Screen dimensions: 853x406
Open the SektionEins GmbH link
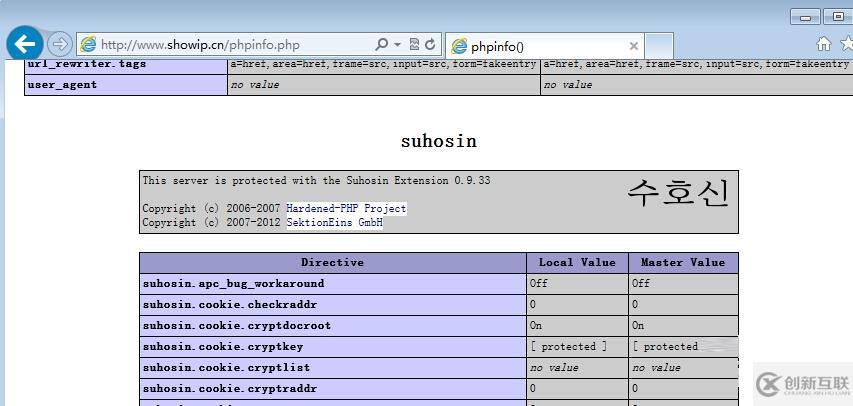click(335, 223)
